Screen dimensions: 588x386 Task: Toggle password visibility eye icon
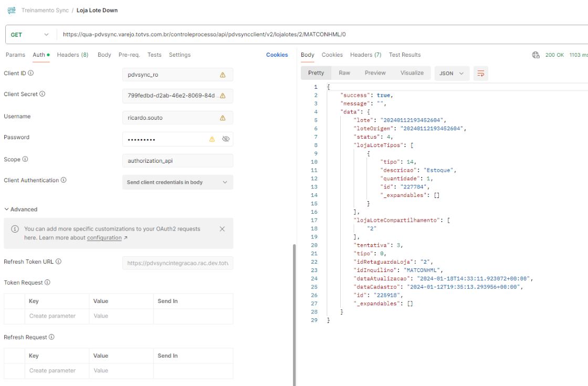click(x=226, y=139)
